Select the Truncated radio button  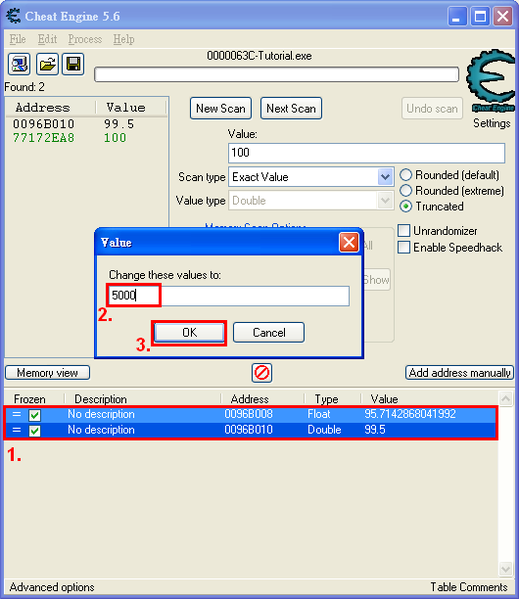pos(406,206)
